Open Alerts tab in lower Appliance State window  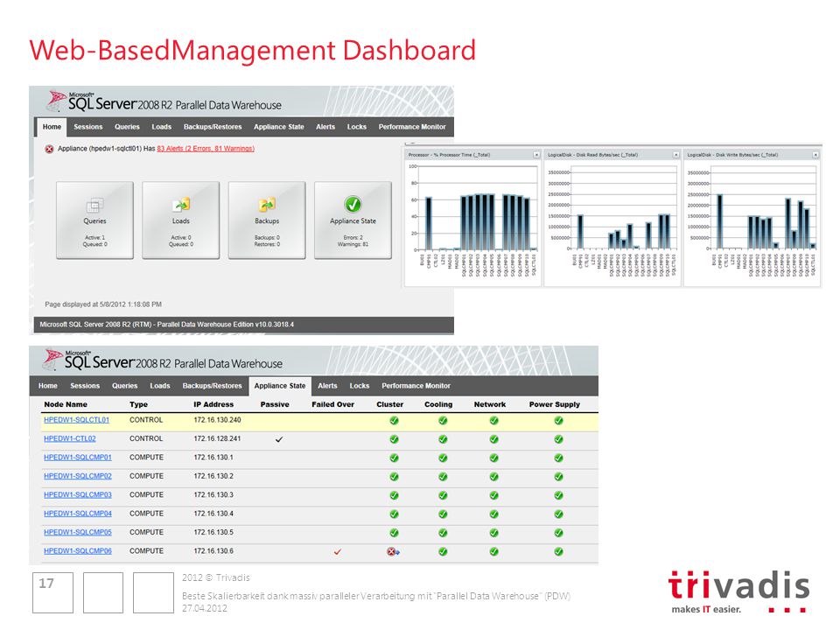(327, 386)
